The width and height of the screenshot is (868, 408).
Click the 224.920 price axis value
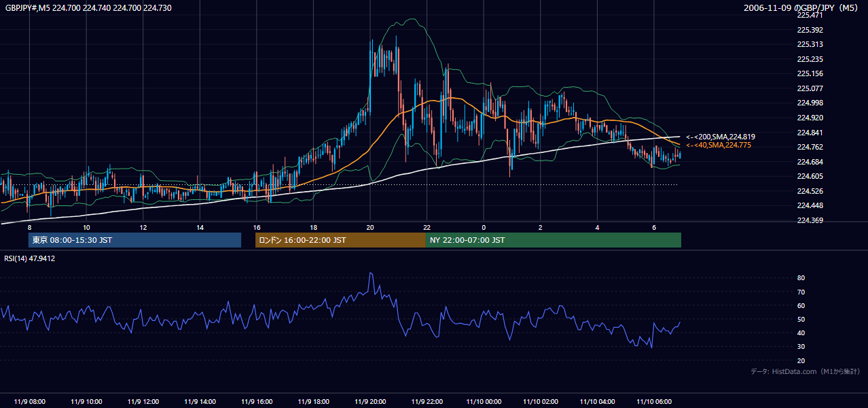(x=810, y=118)
